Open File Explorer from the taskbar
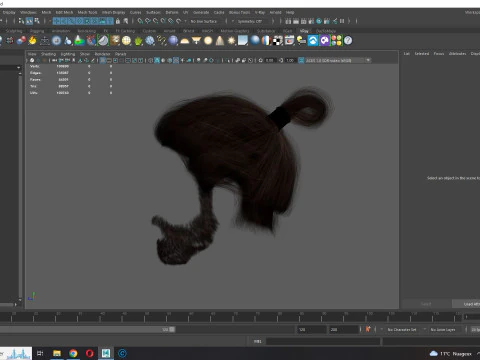This screenshot has width=480, height=360. point(57,353)
